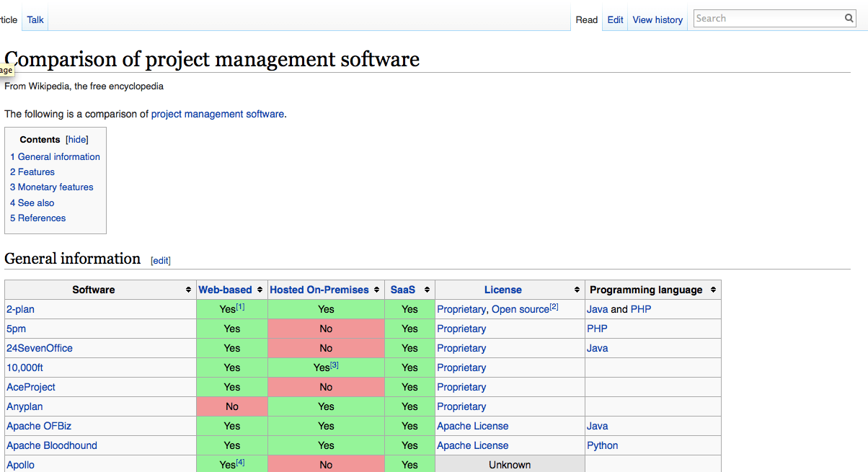Sort by Programming language column arrows
The height and width of the screenshot is (472, 868).
[714, 290]
